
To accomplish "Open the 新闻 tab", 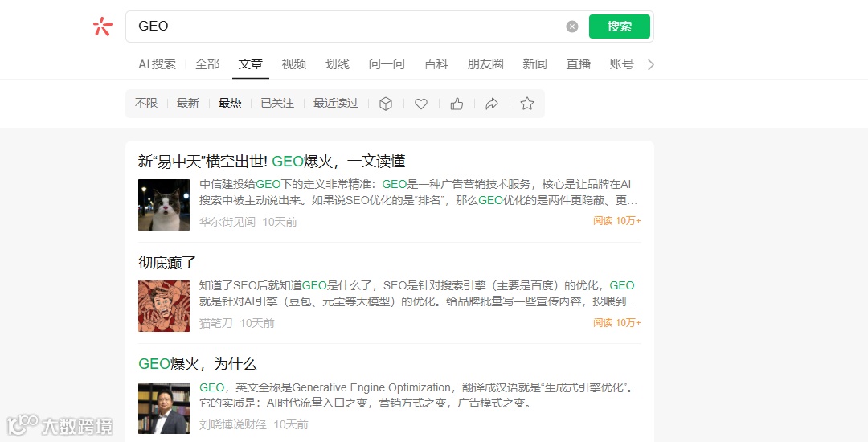I will click(x=534, y=64).
